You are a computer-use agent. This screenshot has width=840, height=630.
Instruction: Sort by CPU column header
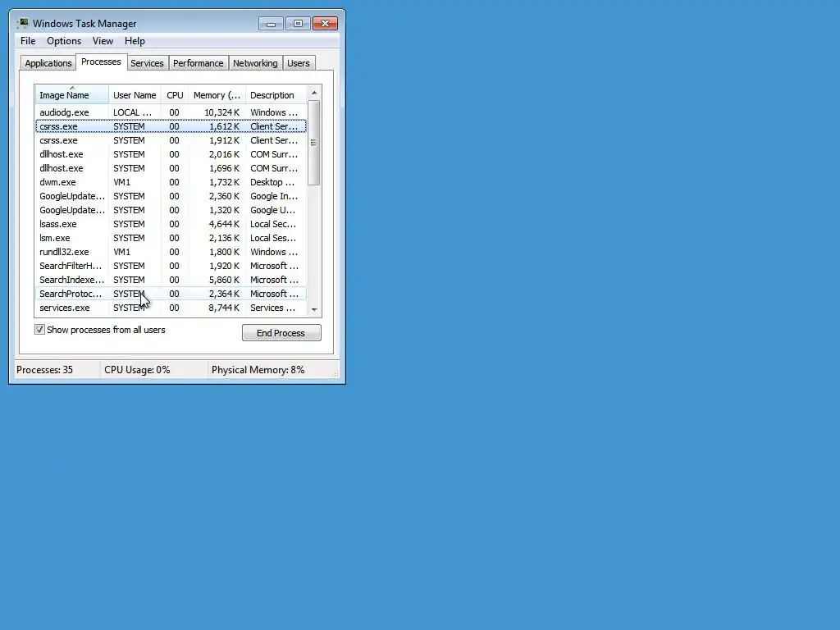(x=175, y=95)
